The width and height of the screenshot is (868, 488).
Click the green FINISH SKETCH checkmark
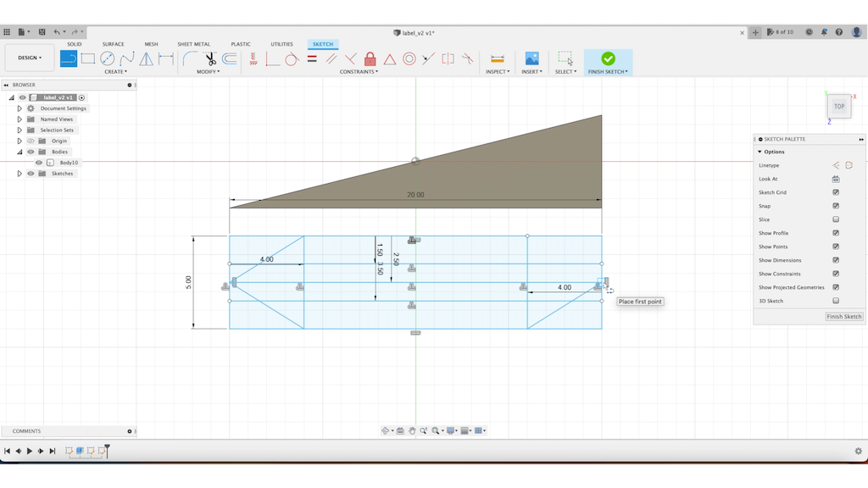tap(608, 58)
